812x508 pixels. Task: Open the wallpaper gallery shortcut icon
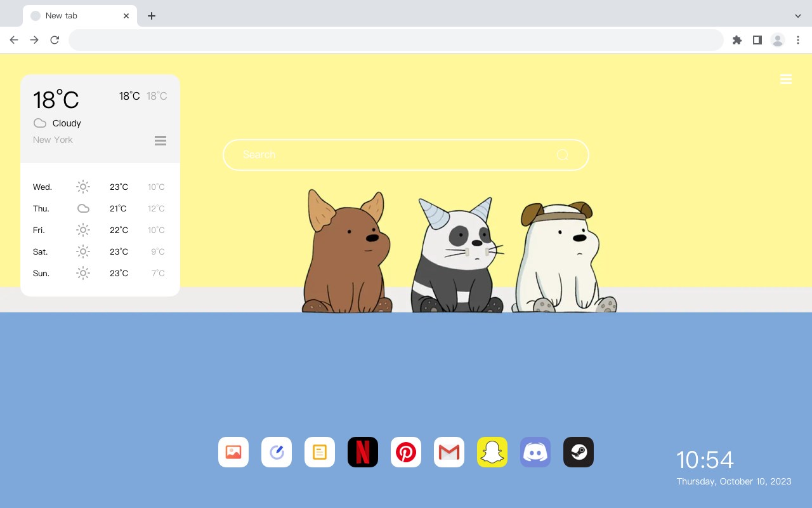coord(233,452)
